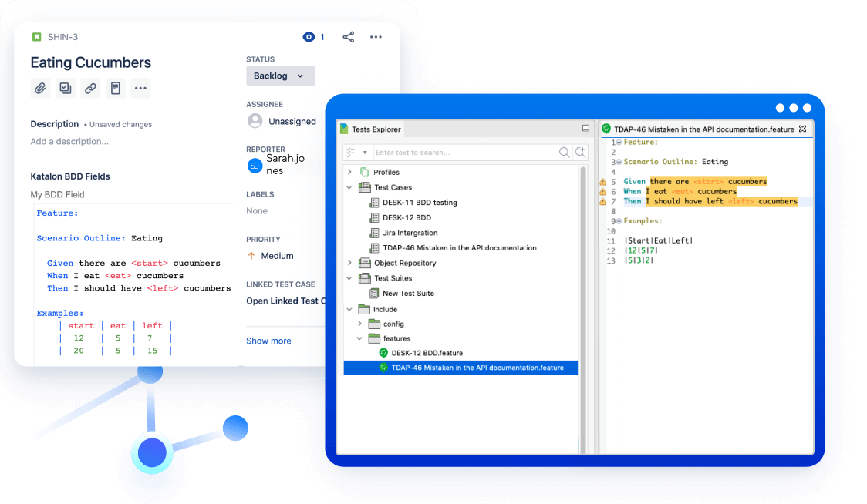Click the attach file paperclip icon
The image size is (867, 504).
pyautogui.click(x=40, y=89)
